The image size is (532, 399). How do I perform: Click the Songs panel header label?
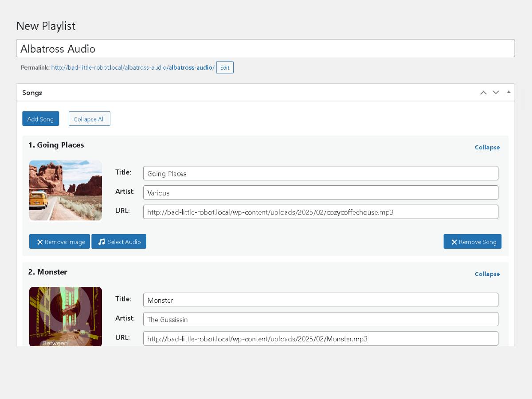point(32,93)
